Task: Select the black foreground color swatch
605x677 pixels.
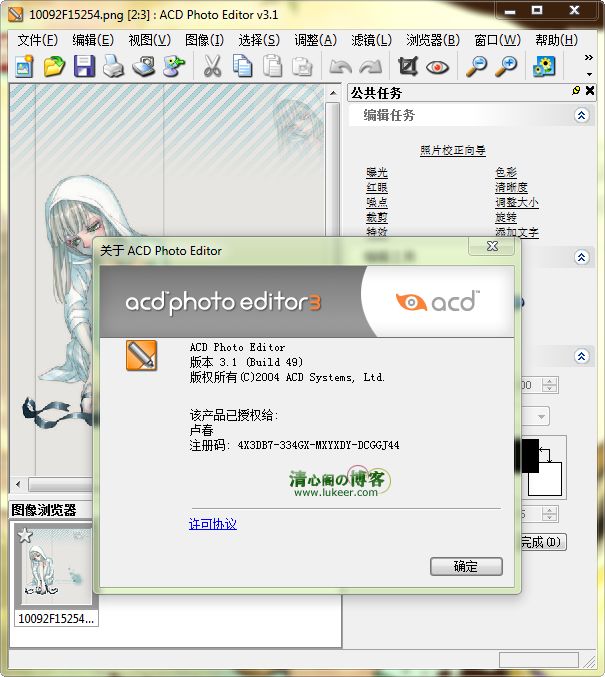Action: pyautogui.click(x=530, y=456)
